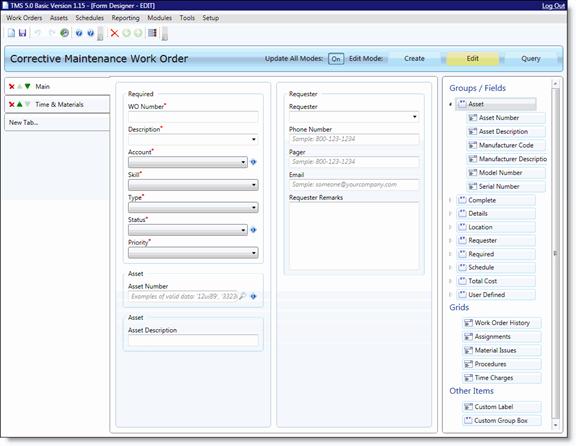
Task: Click New Tab... to add a tab
Action: [x=57, y=122]
